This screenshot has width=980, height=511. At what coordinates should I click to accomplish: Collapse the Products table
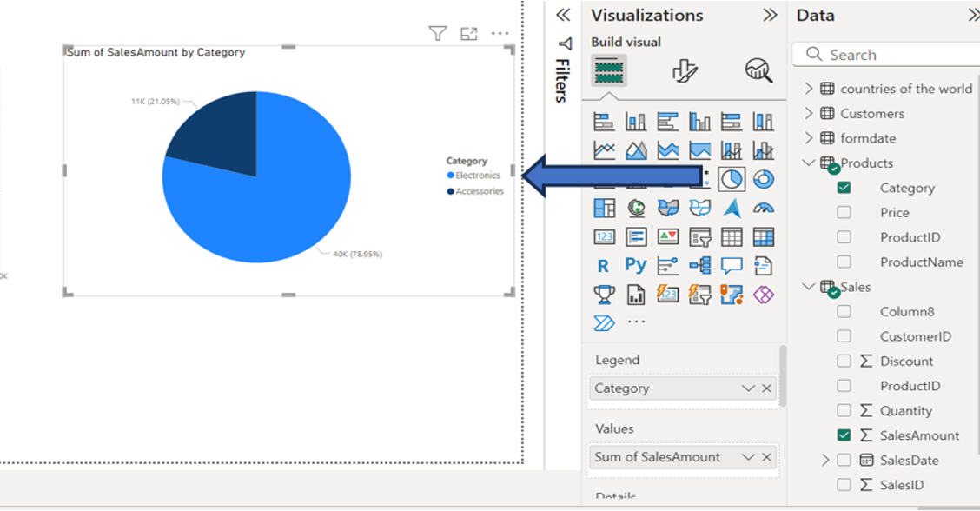(x=807, y=163)
